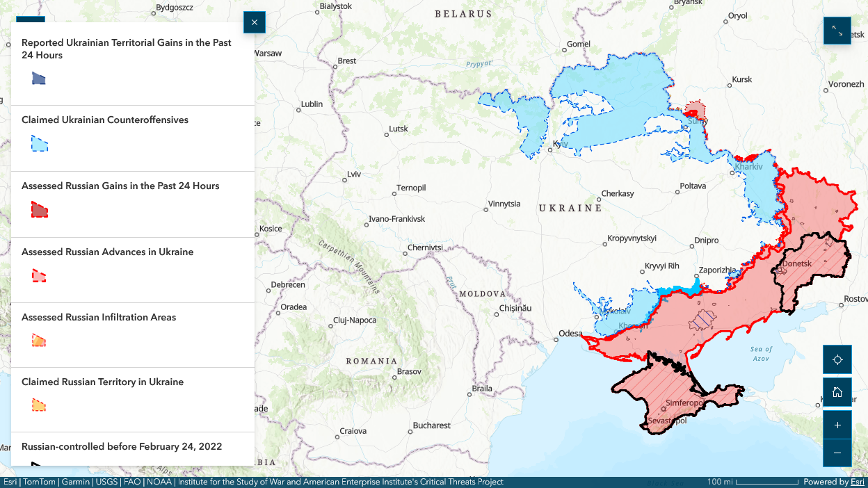Find my location on the map
Image resolution: width=868 pixels, height=488 pixels.
coord(837,359)
